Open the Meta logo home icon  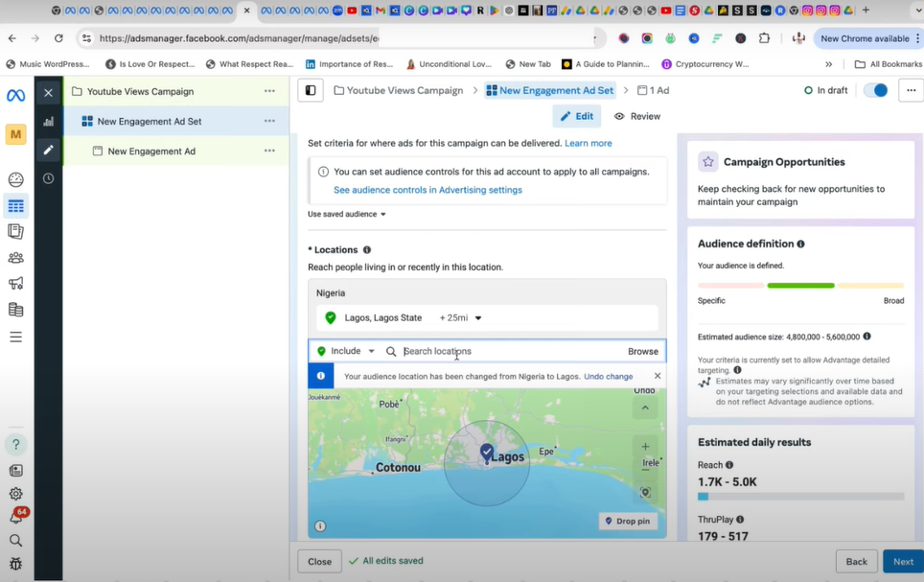[16, 95]
